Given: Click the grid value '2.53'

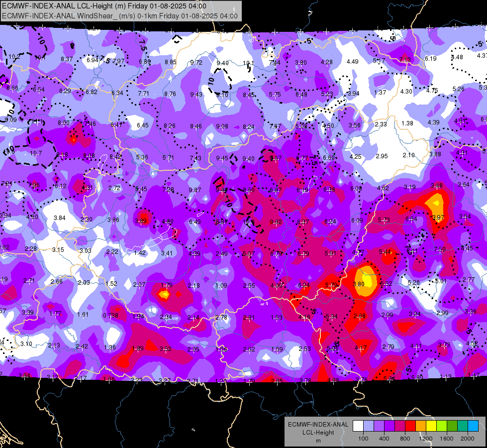Looking at the screenshot, I should (x=304, y=348).
